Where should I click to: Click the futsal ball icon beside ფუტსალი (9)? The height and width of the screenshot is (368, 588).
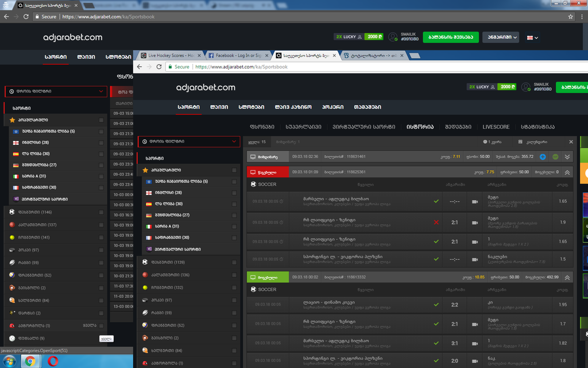coord(12,338)
